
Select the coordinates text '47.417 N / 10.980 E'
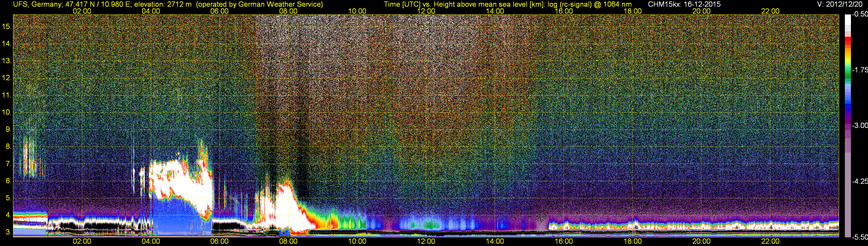[x=98, y=4]
